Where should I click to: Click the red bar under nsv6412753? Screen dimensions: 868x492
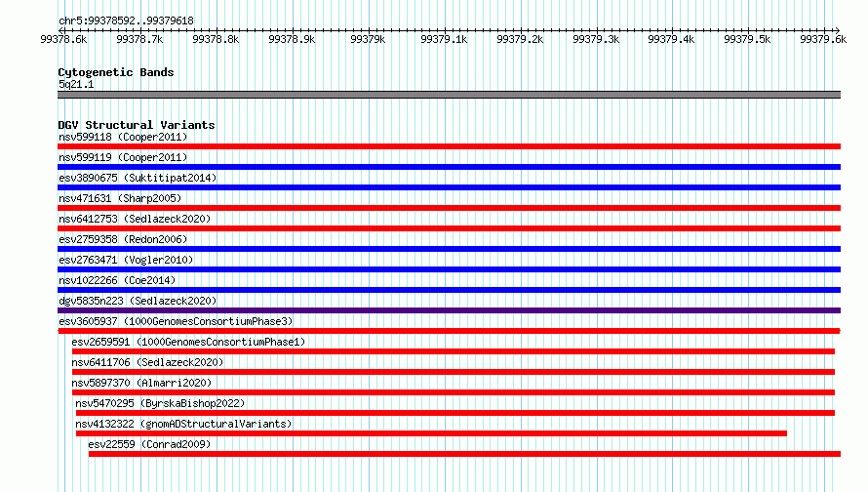pos(449,228)
